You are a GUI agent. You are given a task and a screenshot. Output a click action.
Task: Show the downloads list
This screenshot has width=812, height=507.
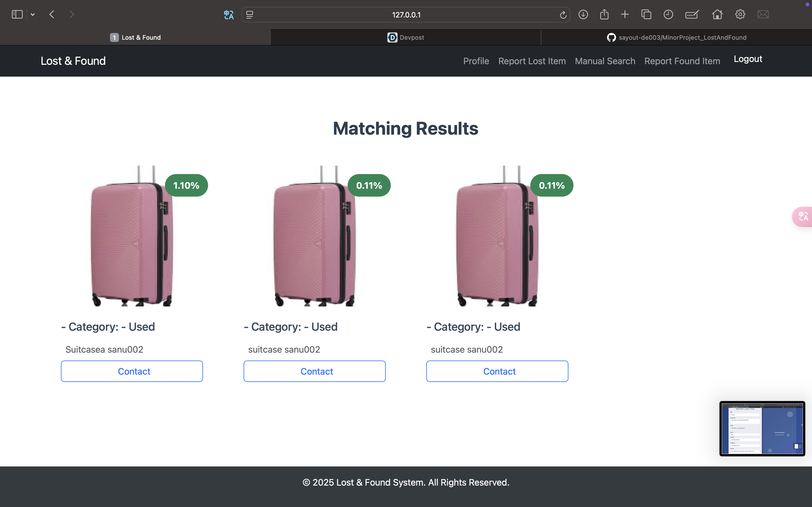pyautogui.click(x=583, y=14)
